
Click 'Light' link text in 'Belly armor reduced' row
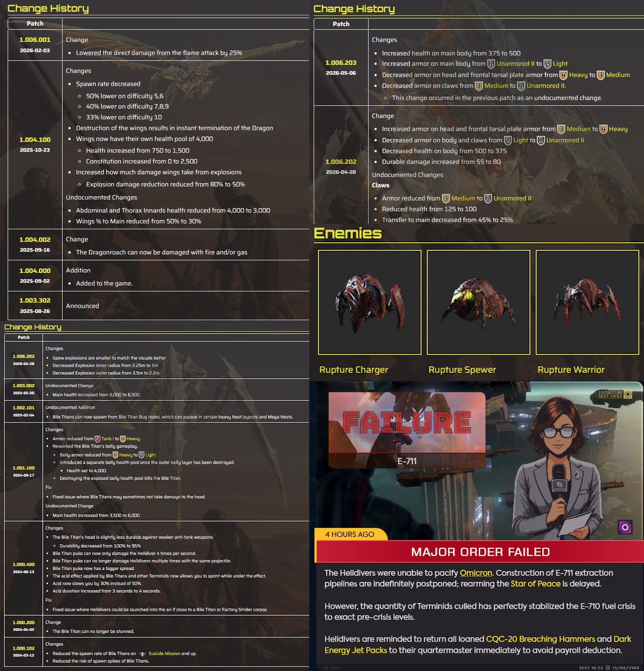[151, 455]
